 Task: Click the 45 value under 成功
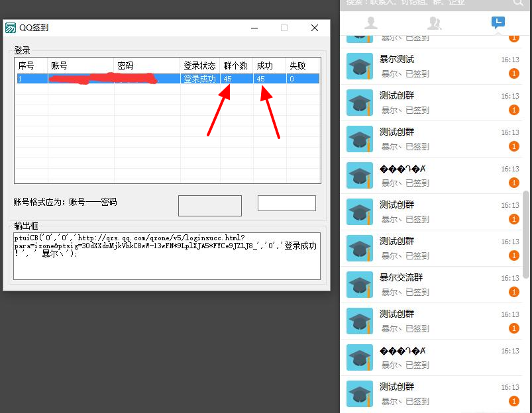(260, 79)
